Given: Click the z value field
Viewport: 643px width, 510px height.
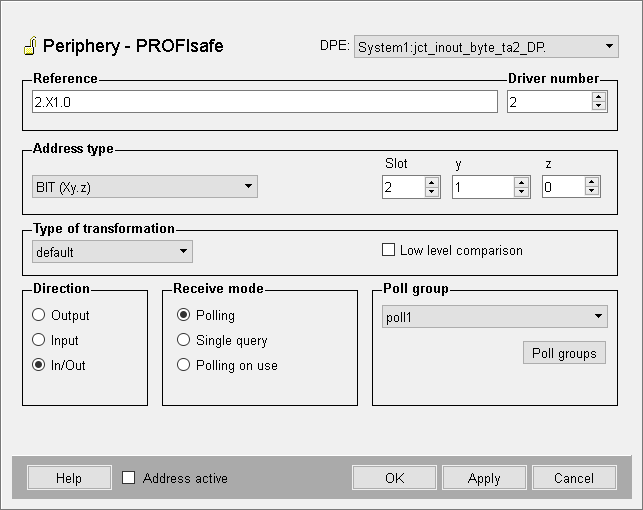Looking at the screenshot, I should (x=563, y=187).
